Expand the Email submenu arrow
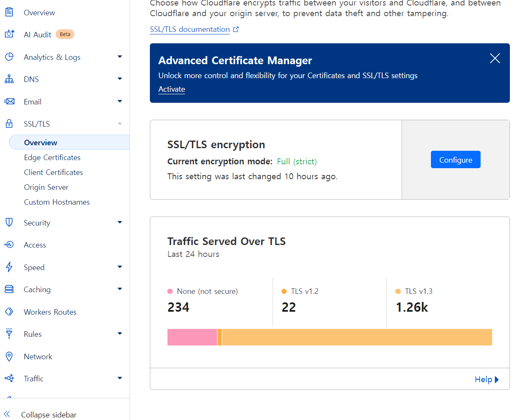This screenshot has height=420, width=529. [x=120, y=101]
